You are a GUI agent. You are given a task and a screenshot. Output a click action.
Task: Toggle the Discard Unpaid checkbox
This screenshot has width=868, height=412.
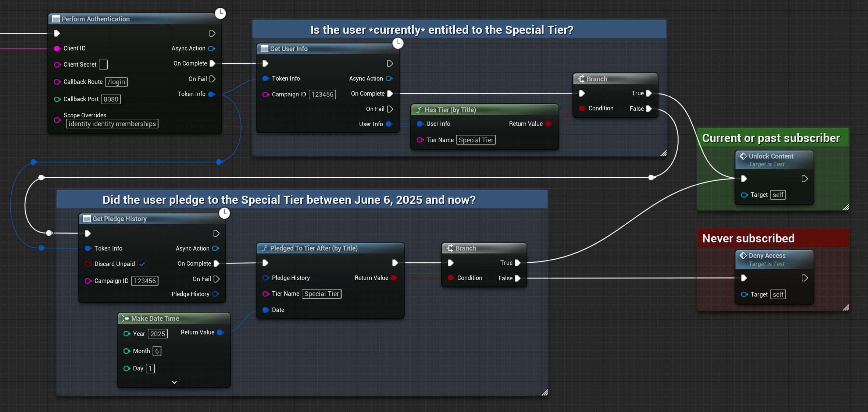142,264
